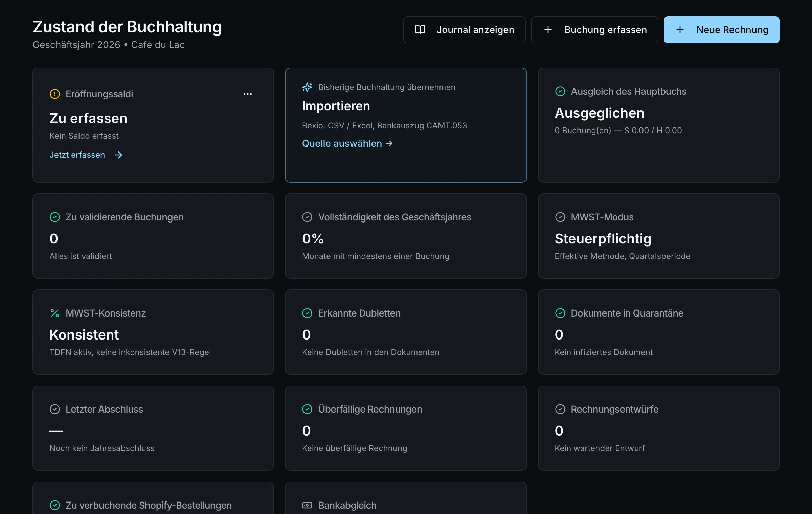Click the check icon beside Erkannte Dubletten
Viewport: 812px width, 514px height.
[x=307, y=313]
